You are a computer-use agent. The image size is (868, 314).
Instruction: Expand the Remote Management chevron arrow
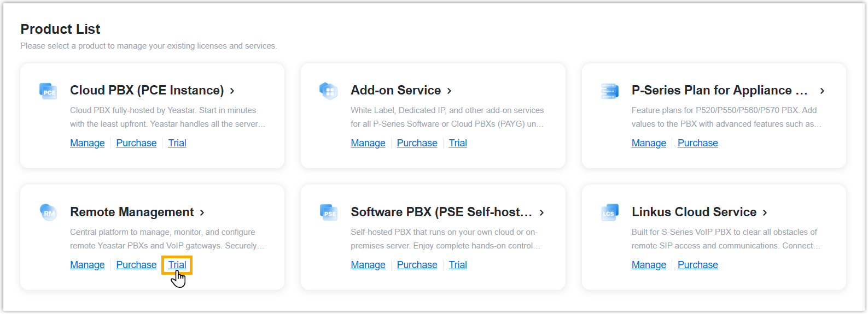tap(202, 213)
